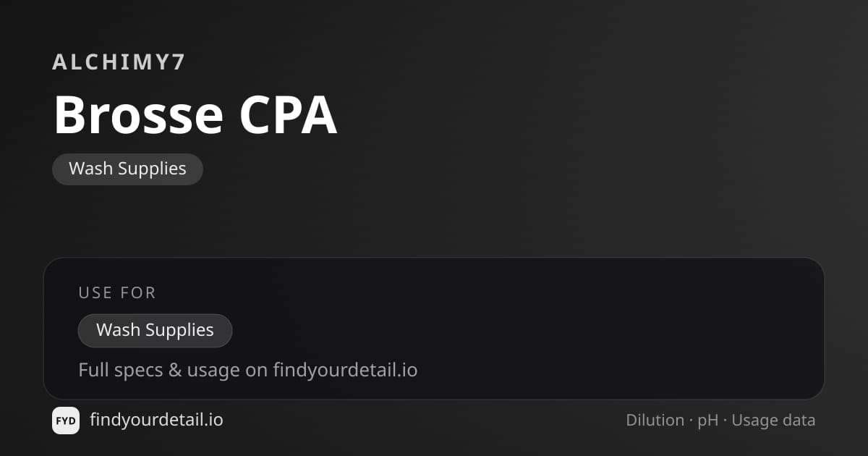The height and width of the screenshot is (456, 868).
Task: Click the word 'FOR' in card heading
Action: coord(140,292)
